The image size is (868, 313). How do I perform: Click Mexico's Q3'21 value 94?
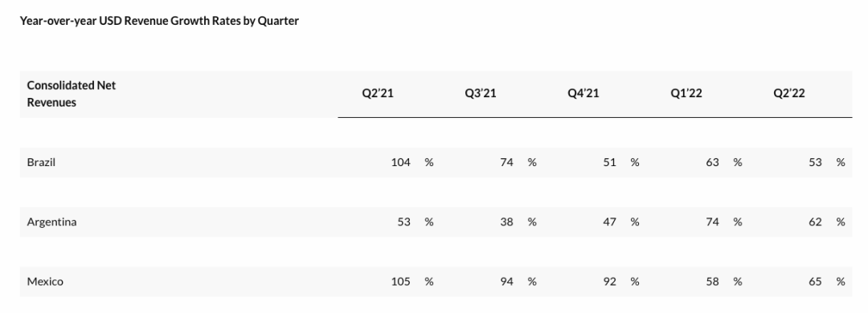point(506,282)
